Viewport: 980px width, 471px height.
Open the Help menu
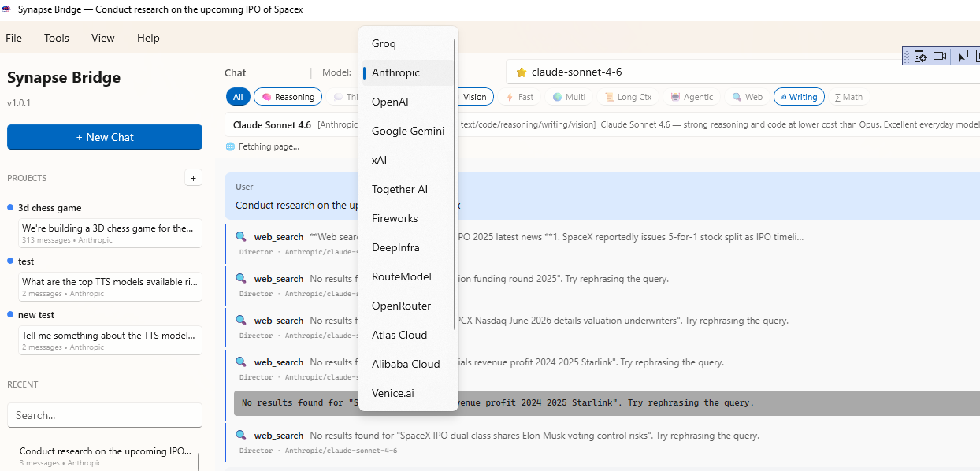148,38
